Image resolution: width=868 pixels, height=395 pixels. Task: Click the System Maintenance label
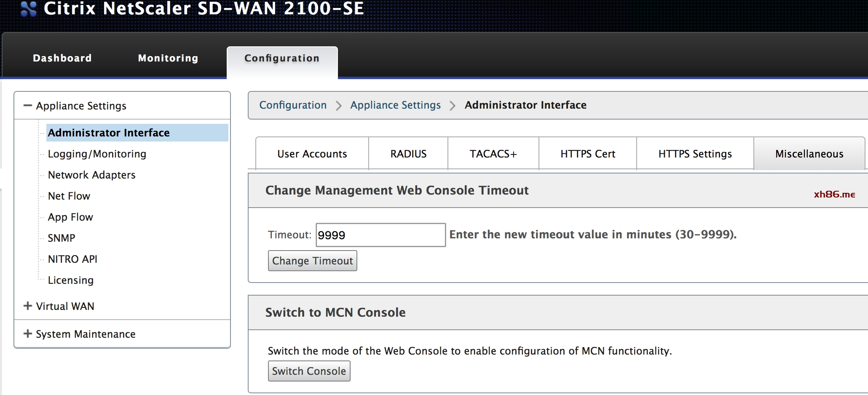[86, 334]
